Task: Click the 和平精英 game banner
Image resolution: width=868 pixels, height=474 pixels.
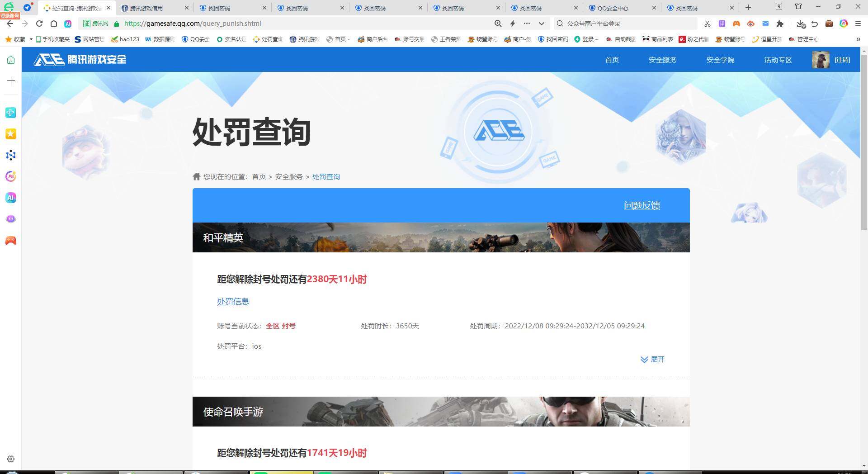Action: pos(441,237)
